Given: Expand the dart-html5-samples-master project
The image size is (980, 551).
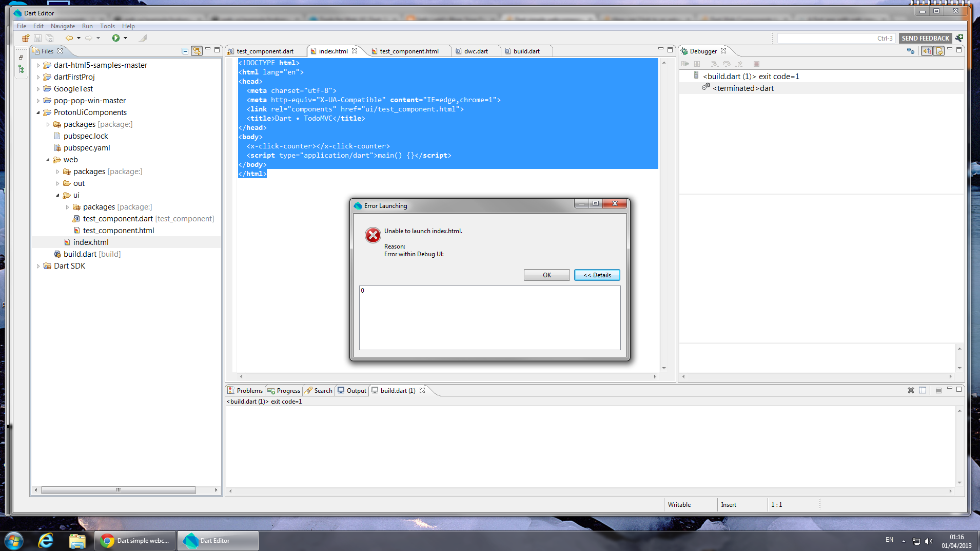Looking at the screenshot, I should [x=38, y=65].
